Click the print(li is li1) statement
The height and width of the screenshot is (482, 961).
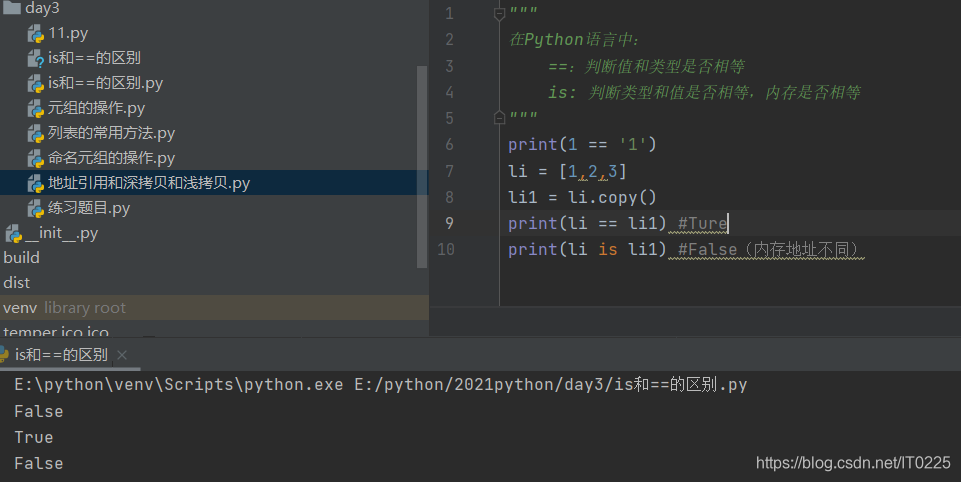pyautogui.click(x=587, y=250)
